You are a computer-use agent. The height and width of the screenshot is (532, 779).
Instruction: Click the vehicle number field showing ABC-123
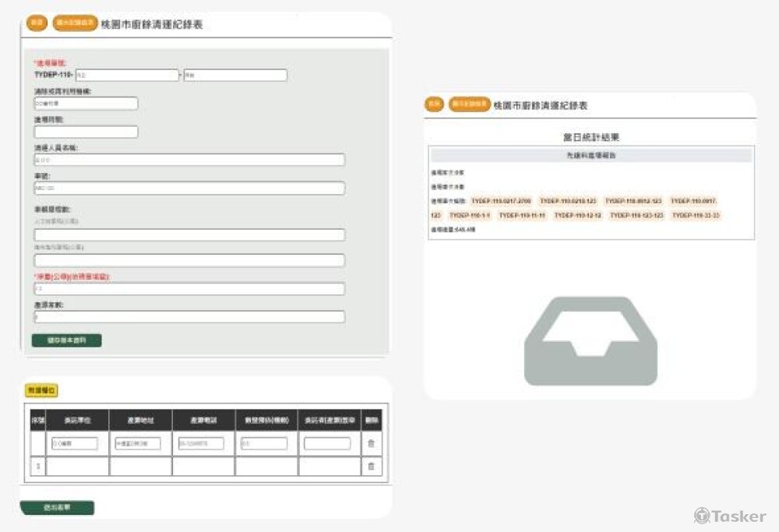tap(189, 188)
